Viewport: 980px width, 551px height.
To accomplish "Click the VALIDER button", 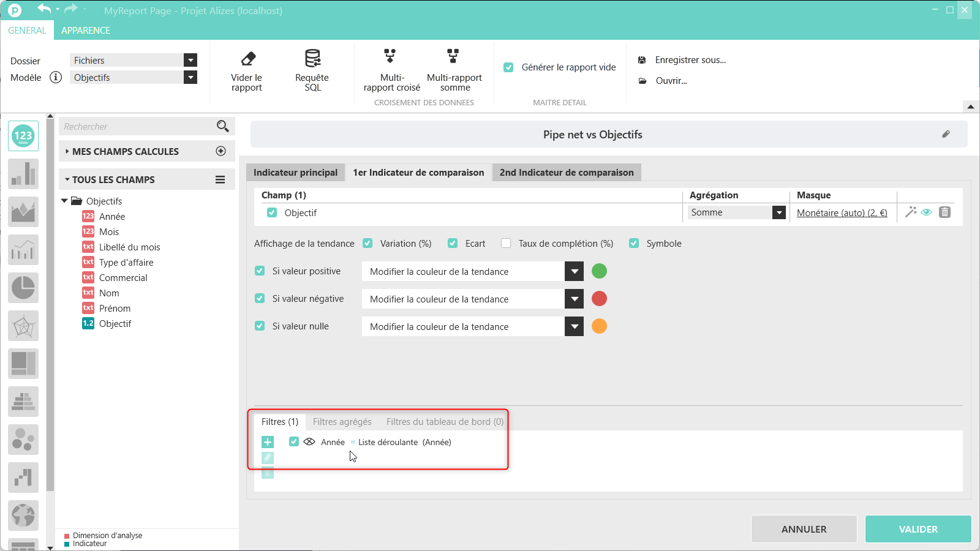I will [x=918, y=529].
